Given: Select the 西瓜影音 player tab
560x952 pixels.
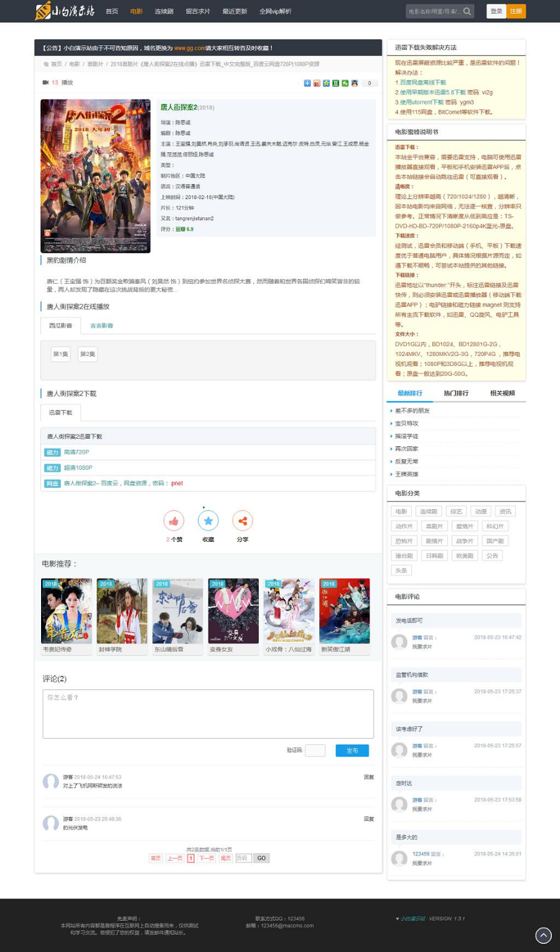Looking at the screenshot, I should pyautogui.click(x=61, y=325).
